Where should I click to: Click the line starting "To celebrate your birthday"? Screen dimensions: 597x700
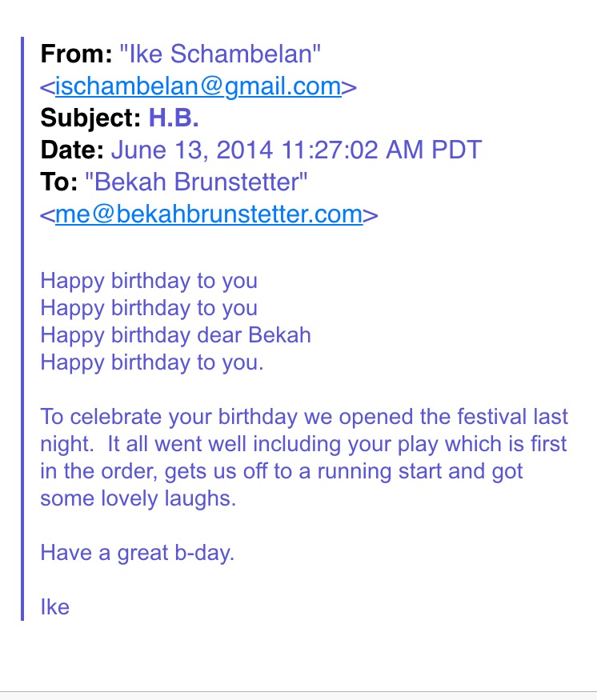(x=304, y=417)
